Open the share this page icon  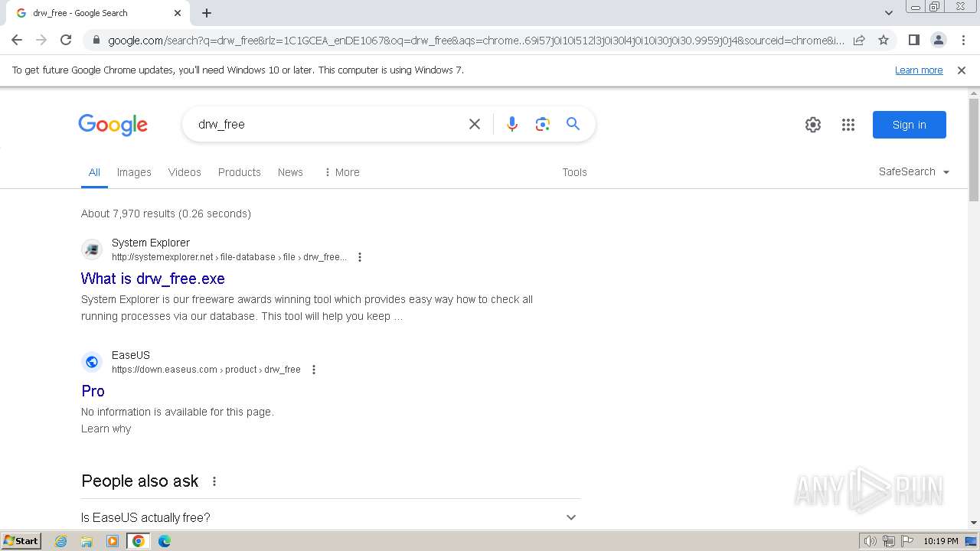pyautogui.click(x=859, y=40)
